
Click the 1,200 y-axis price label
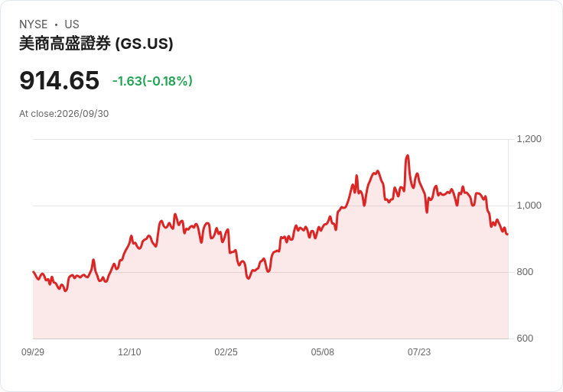[x=529, y=139]
